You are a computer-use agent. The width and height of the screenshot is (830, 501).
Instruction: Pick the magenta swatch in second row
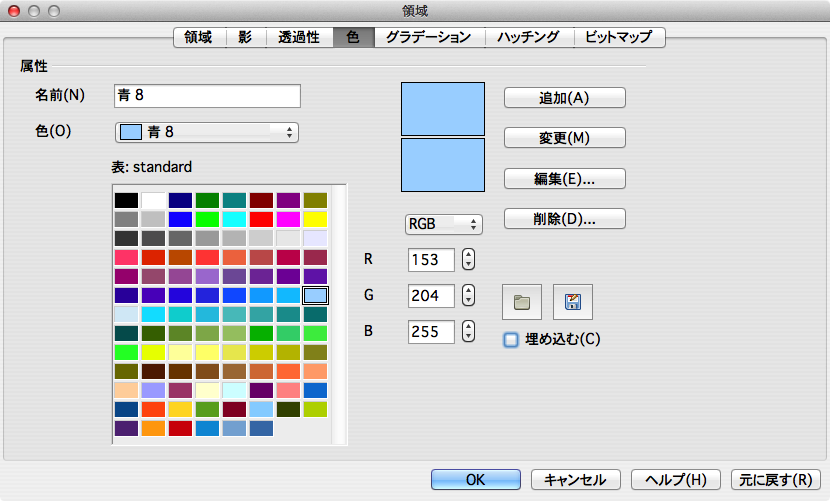point(288,219)
